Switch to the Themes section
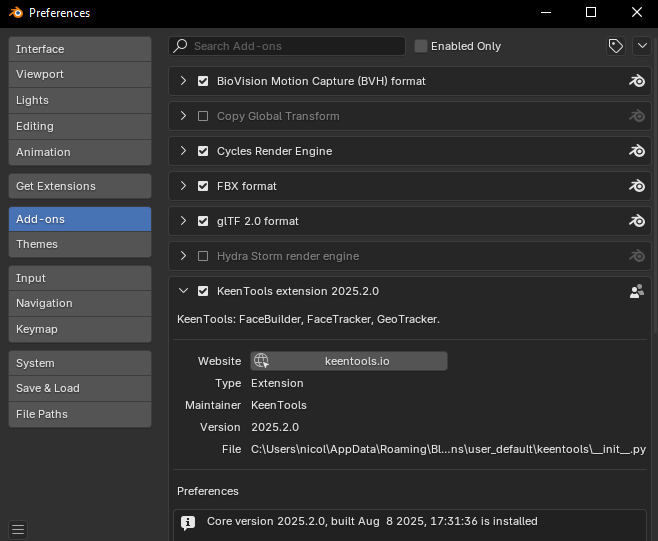The height and width of the screenshot is (541, 658). pos(80,244)
